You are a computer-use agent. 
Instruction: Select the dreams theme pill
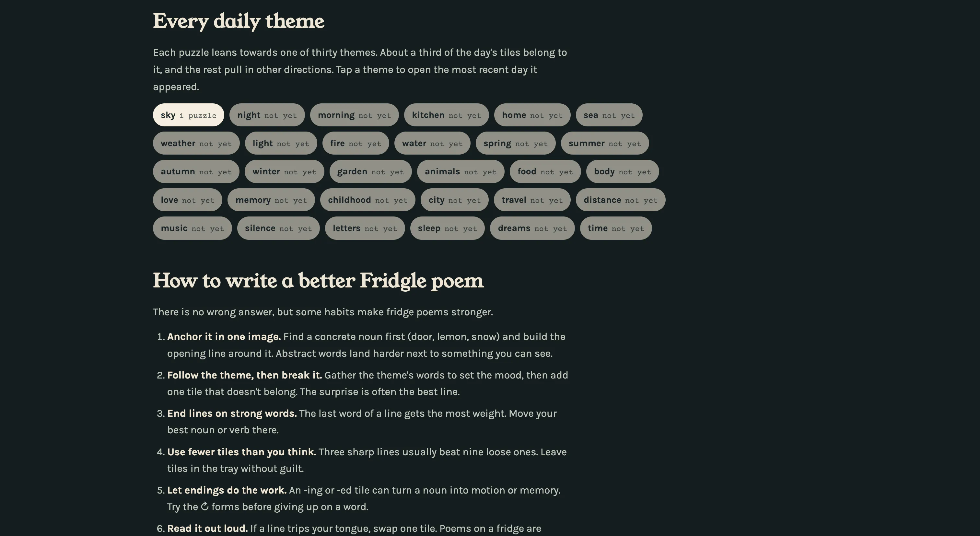(532, 228)
